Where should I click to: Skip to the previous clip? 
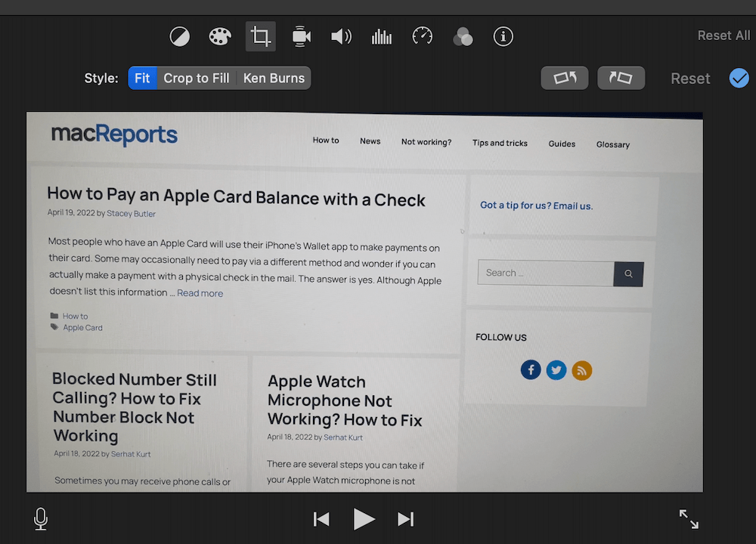321,519
